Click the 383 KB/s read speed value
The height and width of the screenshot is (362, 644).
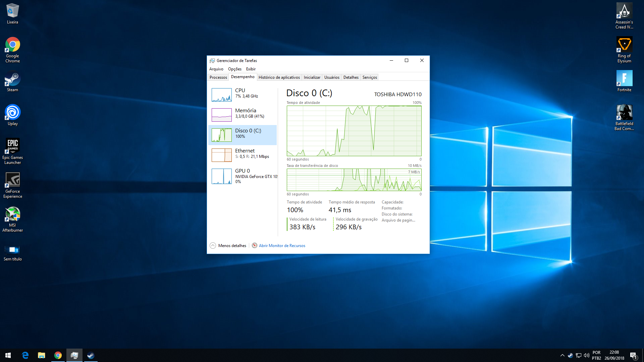click(x=302, y=227)
